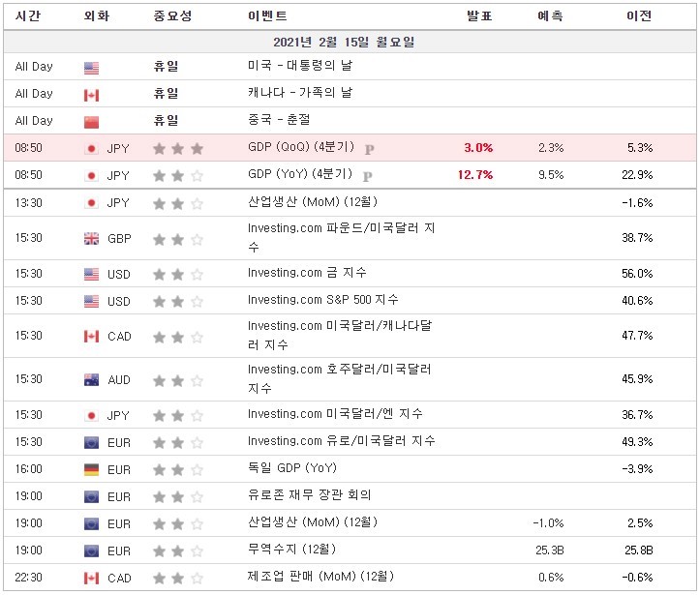Click the US flag icon in 대통령의 날 row
This screenshot has width=700, height=595.
(91, 68)
